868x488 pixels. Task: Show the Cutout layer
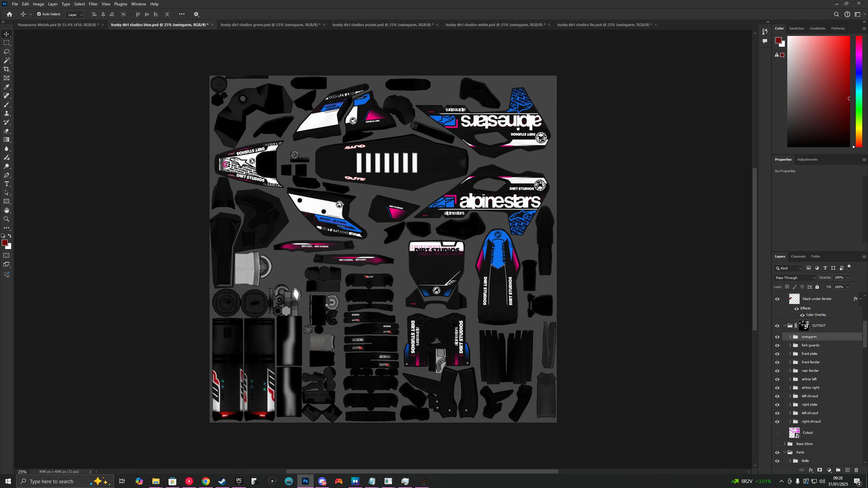(777, 432)
